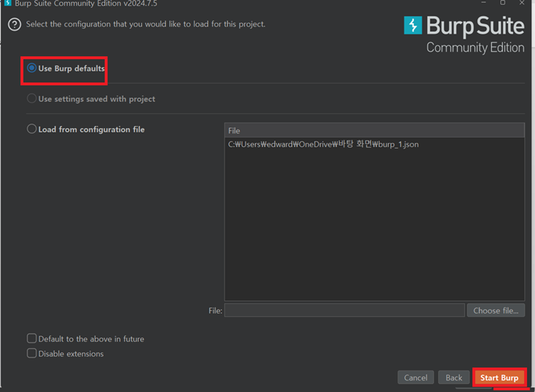Go back with the Back button

pyautogui.click(x=454, y=377)
